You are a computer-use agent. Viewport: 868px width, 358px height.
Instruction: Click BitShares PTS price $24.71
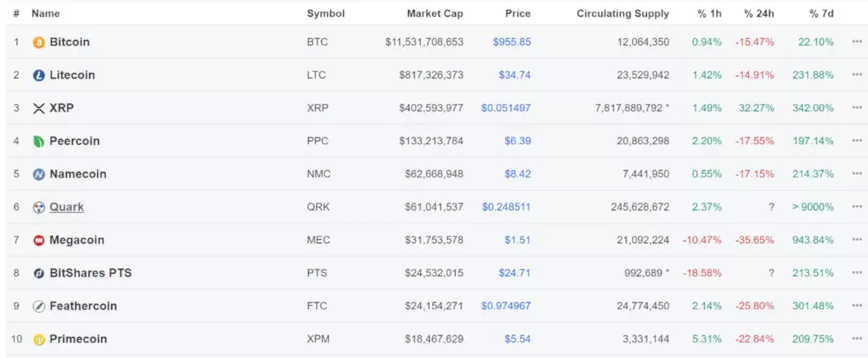[515, 273]
